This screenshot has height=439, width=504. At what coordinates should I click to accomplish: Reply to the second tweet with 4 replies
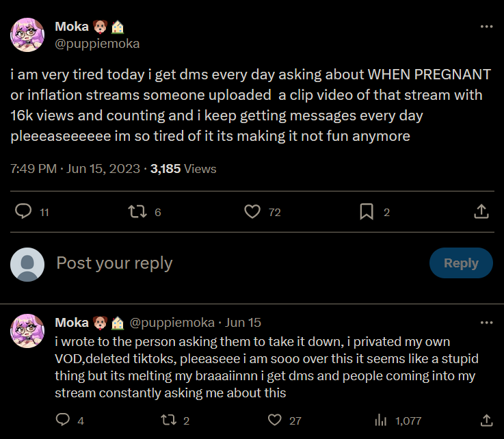tap(62, 420)
